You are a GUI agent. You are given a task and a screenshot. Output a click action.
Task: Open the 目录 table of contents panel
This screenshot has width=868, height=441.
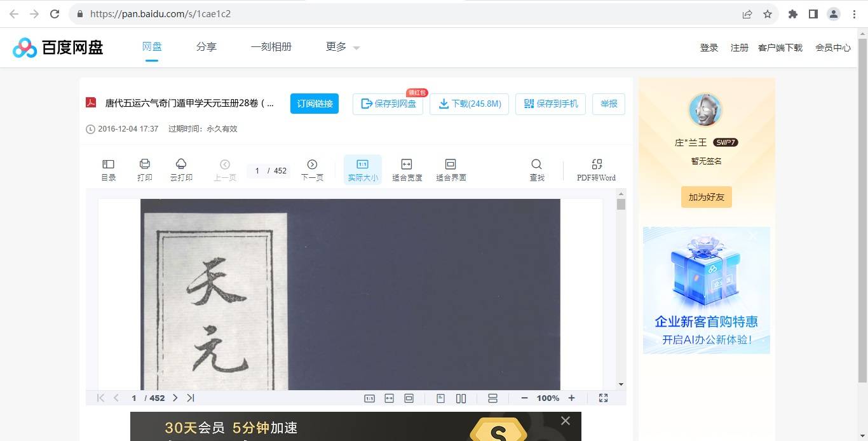point(109,170)
